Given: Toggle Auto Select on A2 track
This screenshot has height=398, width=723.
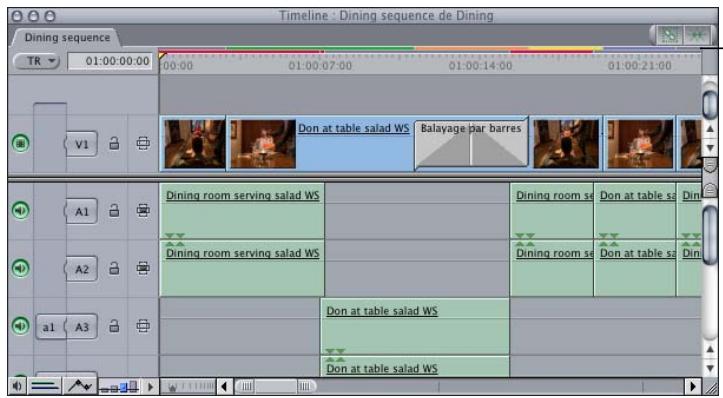Looking at the screenshot, I should coord(143,268).
